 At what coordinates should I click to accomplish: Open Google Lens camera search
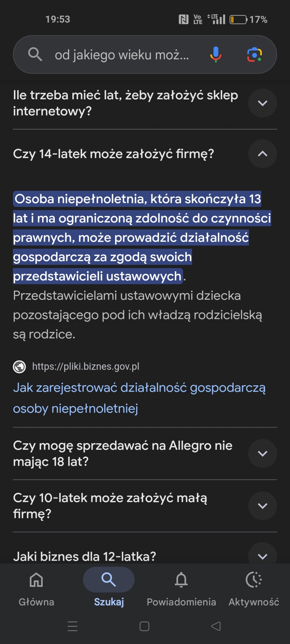pos(254,54)
